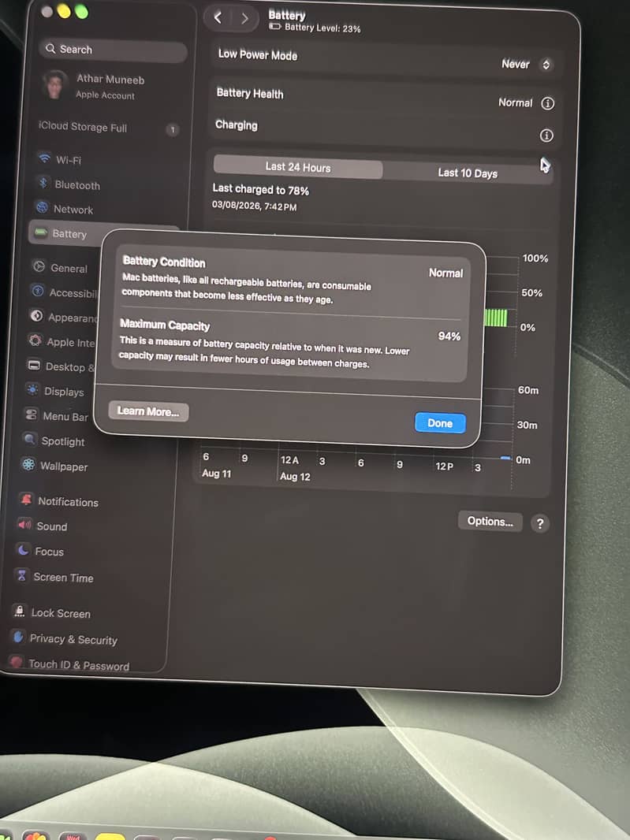The image size is (630, 840).
Task: Click the Screen Time hourglass icon
Action: point(21,574)
